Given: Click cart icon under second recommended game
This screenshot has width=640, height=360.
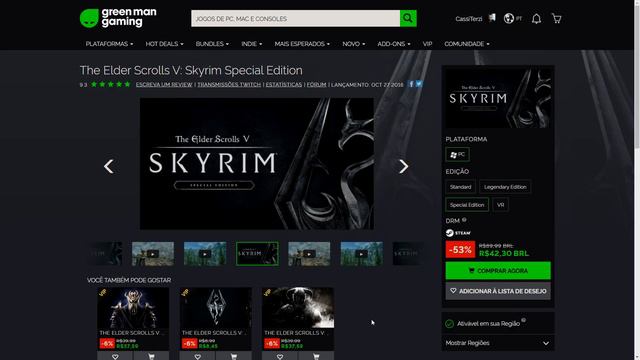Looking at the screenshot, I should [233, 356].
